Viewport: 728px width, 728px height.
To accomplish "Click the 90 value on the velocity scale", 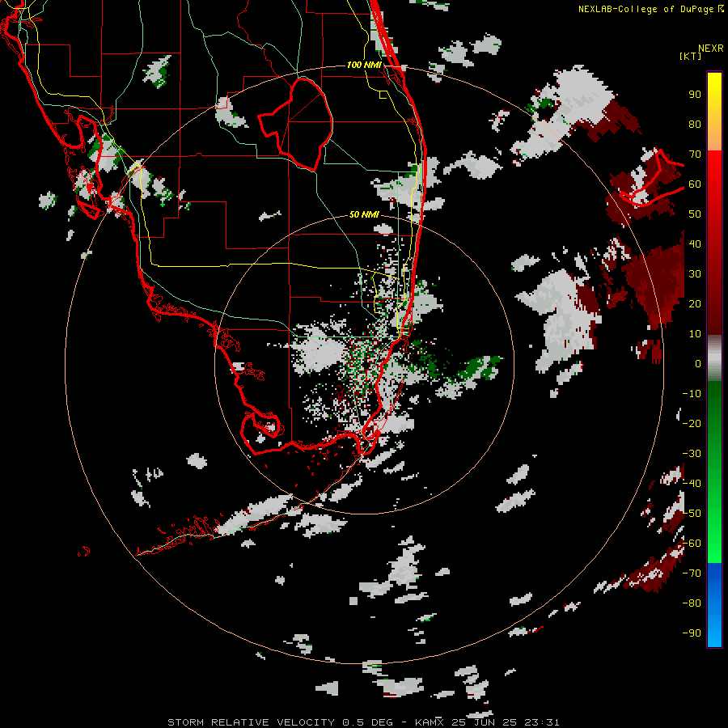I will (x=695, y=95).
